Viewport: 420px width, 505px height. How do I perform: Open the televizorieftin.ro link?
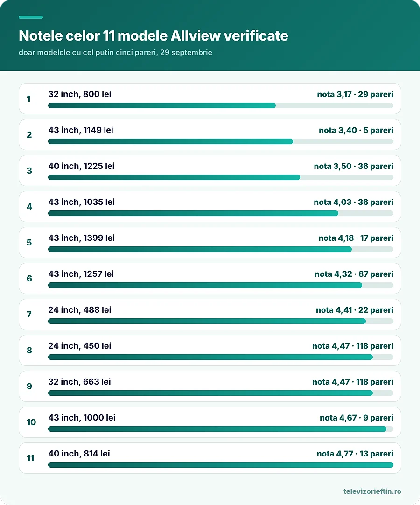(x=372, y=491)
